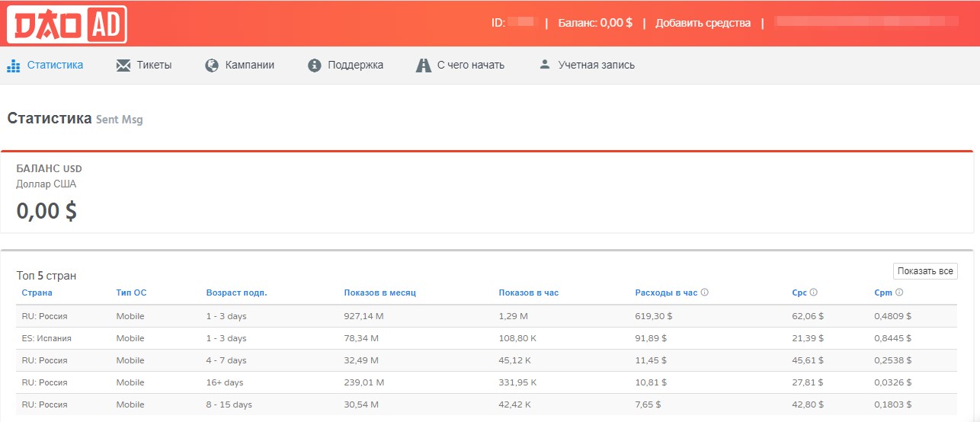The height and width of the screenshot is (422, 980).
Task: Go to the Кампании section
Action: (249, 66)
